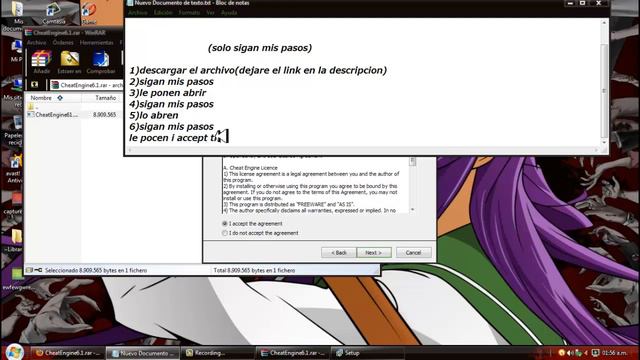The image size is (640, 360).
Task: Click 'Seleccionado 8.909.565 bytes' status text
Action: (x=96, y=270)
